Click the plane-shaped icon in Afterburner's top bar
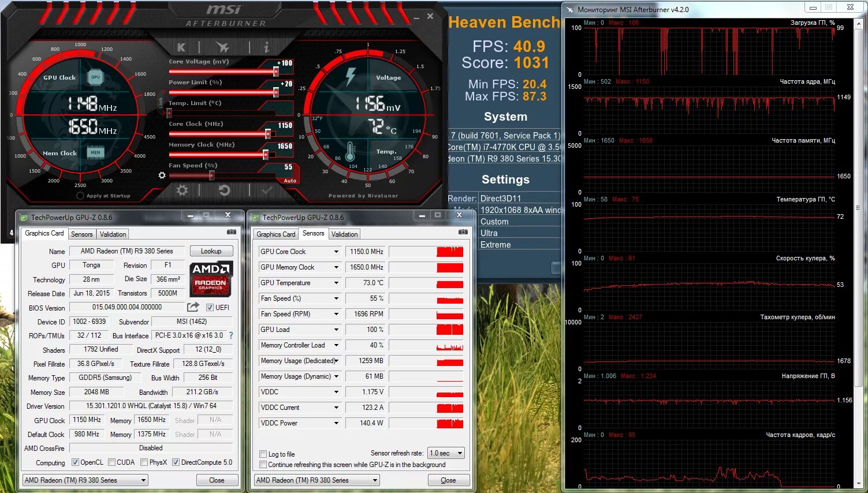This screenshot has width=868, height=493. coord(222,47)
